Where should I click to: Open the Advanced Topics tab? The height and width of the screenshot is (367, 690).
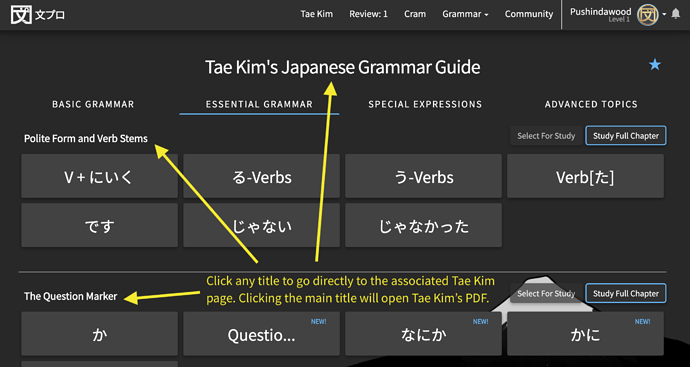[x=591, y=104]
